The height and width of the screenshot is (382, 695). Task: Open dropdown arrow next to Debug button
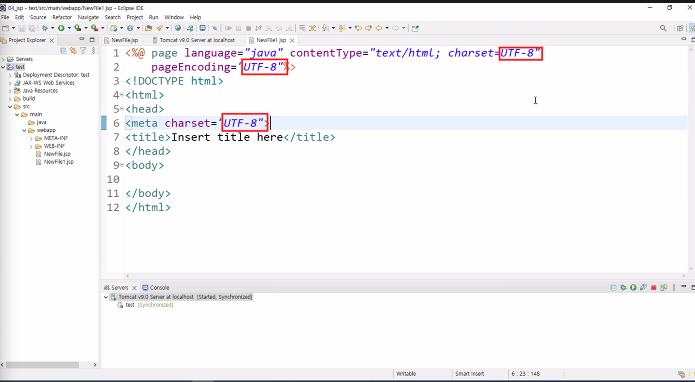[52, 28]
